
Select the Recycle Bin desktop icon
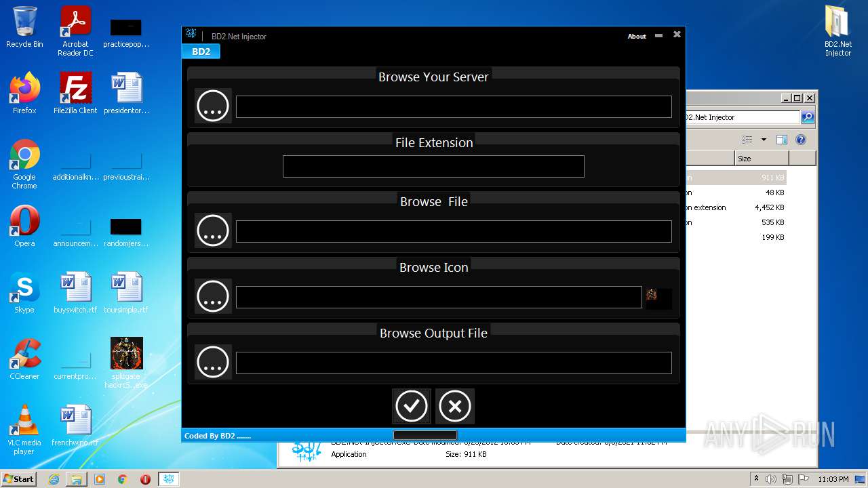24,27
